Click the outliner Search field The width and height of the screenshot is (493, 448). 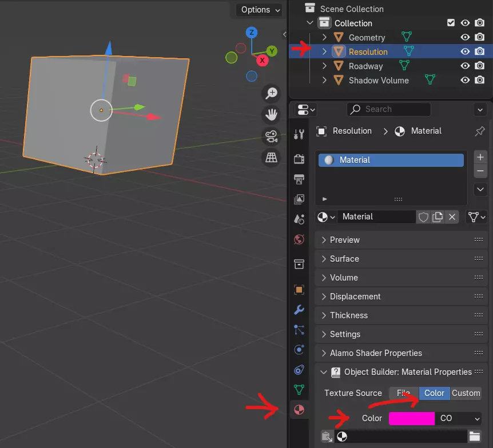[x=389, y=109]
